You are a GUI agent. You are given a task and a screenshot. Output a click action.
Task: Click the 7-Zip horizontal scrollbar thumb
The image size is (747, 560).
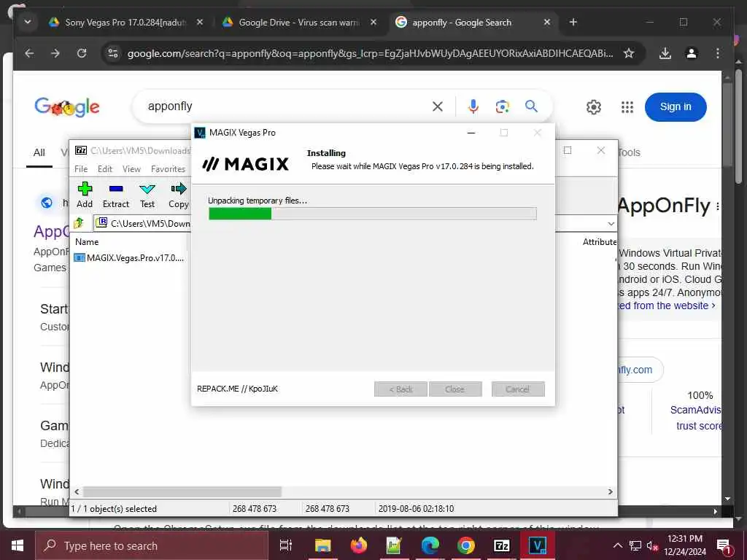pos(182,491)
